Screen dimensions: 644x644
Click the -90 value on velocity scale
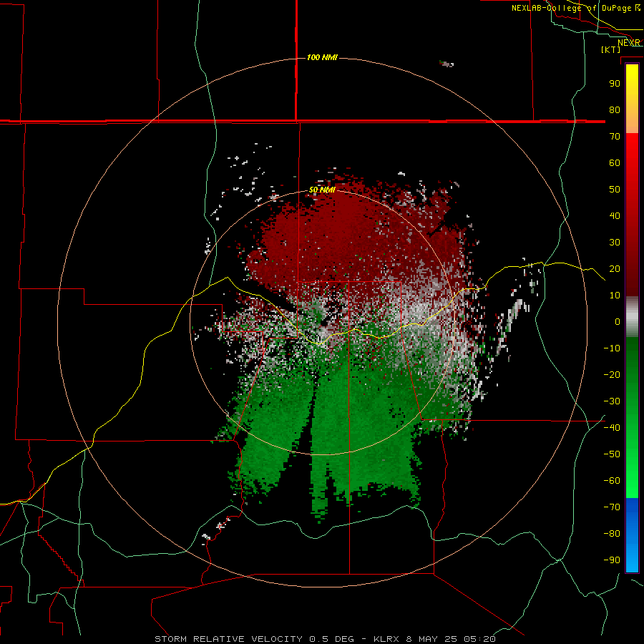pyautogui.click(x=612, y=560)
